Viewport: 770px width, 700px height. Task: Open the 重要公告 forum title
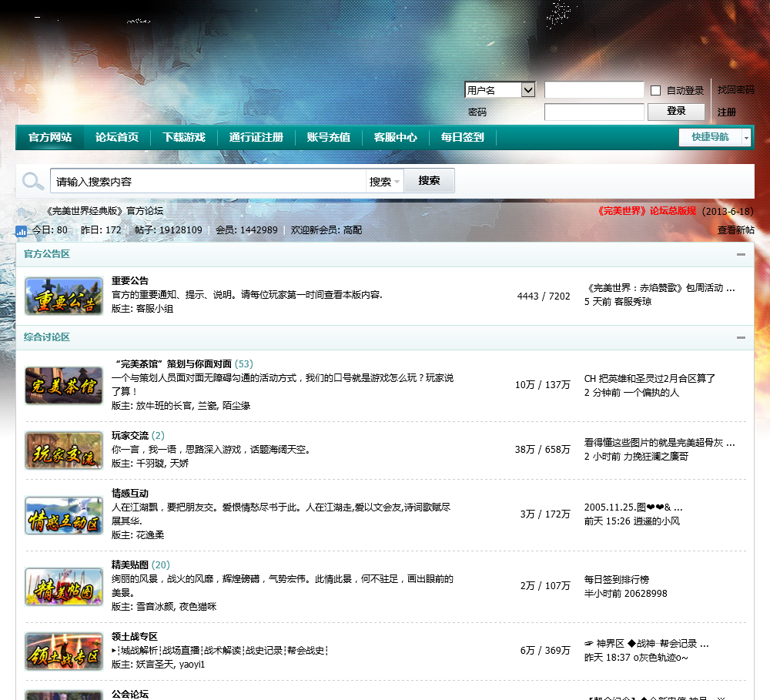129,281
